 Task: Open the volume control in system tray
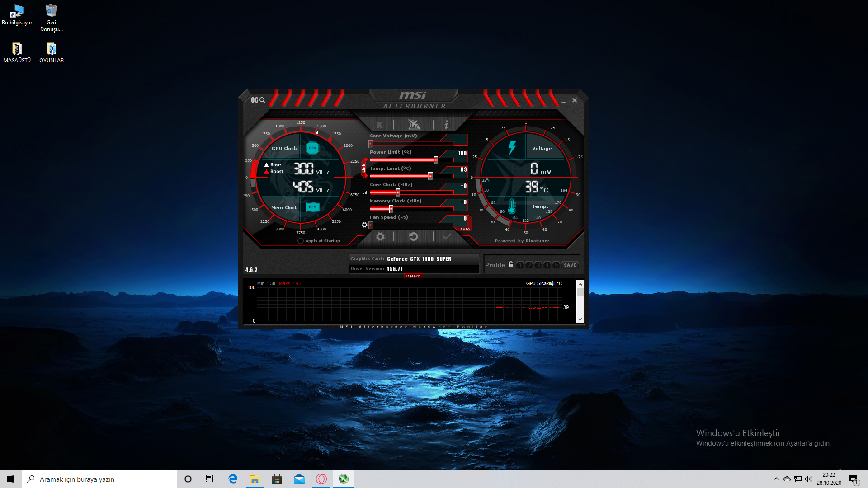[808, 479]
